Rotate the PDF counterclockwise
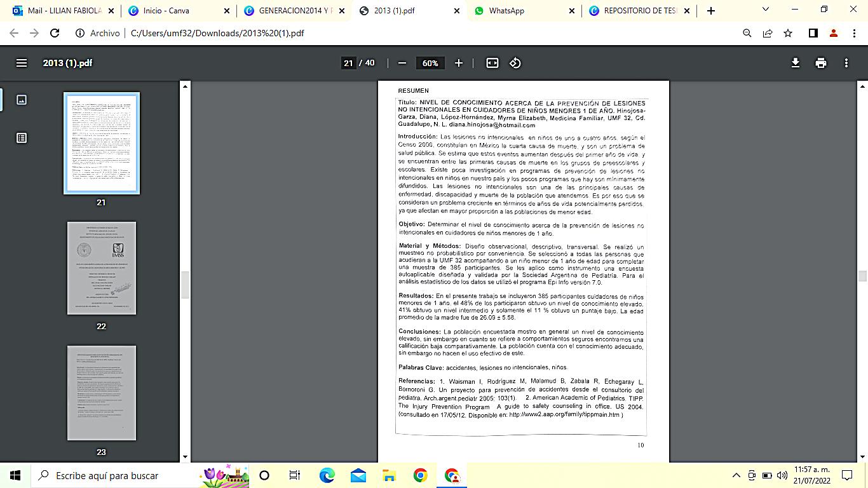 click(x=515, y=63)
